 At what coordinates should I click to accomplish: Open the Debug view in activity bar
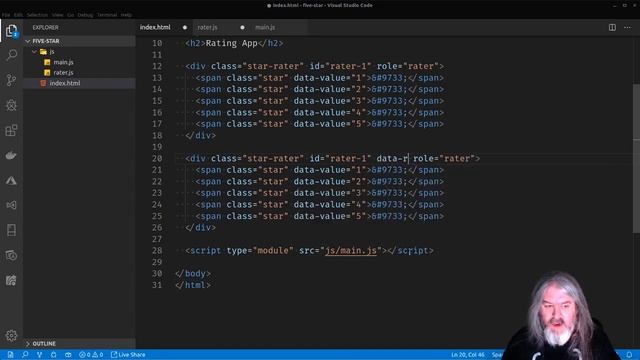[11, 105]
